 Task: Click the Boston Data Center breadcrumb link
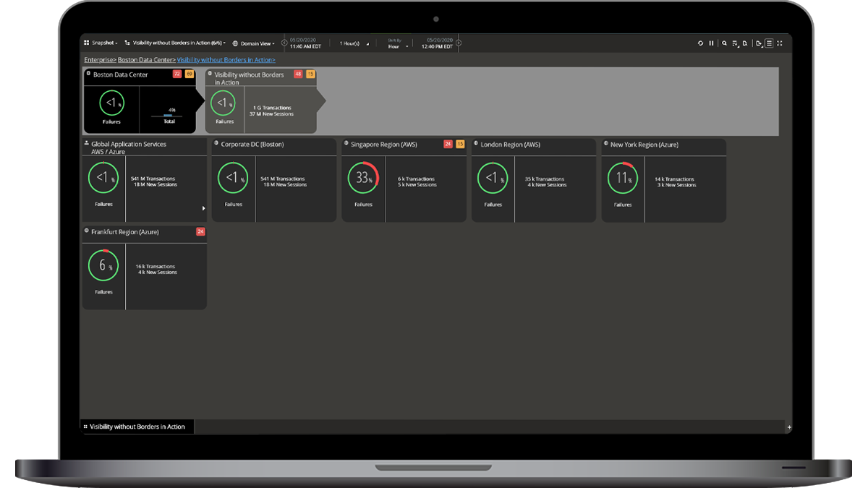pos(146,60)
